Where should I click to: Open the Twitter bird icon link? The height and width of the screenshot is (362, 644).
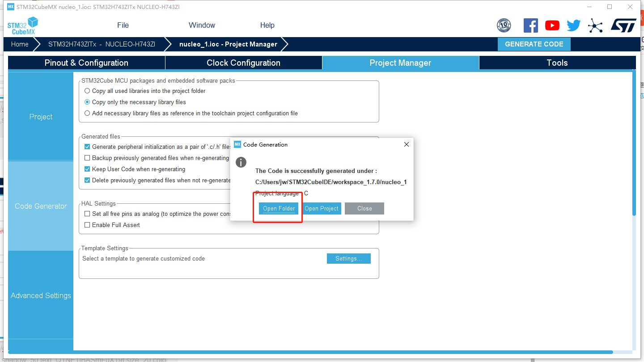click(x=574, y=25)
